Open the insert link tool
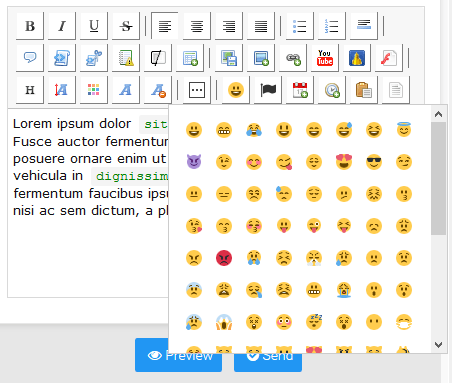 coord(293,58)
